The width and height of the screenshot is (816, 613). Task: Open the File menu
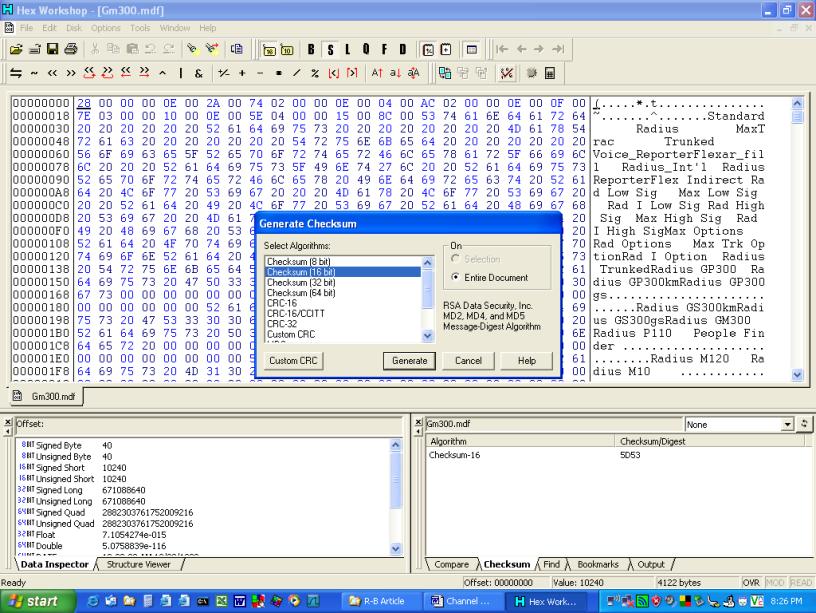pyautogui.click(x=26, y=28)
